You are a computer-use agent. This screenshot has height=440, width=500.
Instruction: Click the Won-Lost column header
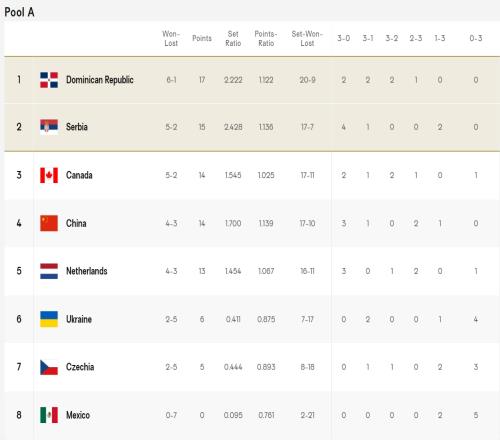(171, 38)
